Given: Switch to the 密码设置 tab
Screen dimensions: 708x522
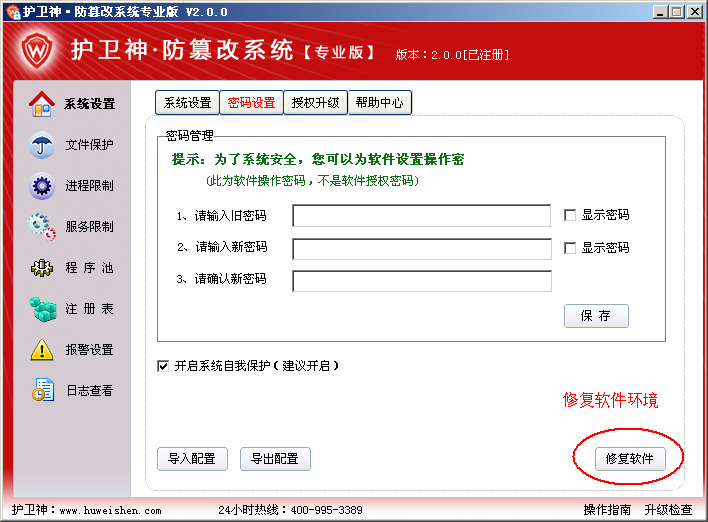Looking at the screenshot, I should pyautogui.click(x=252, y=103).
